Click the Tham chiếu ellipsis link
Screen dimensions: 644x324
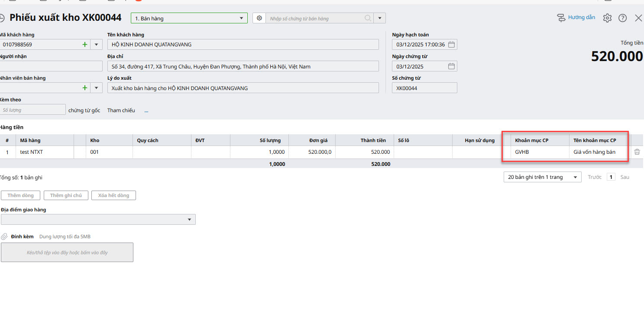click(x=146, y=110)
